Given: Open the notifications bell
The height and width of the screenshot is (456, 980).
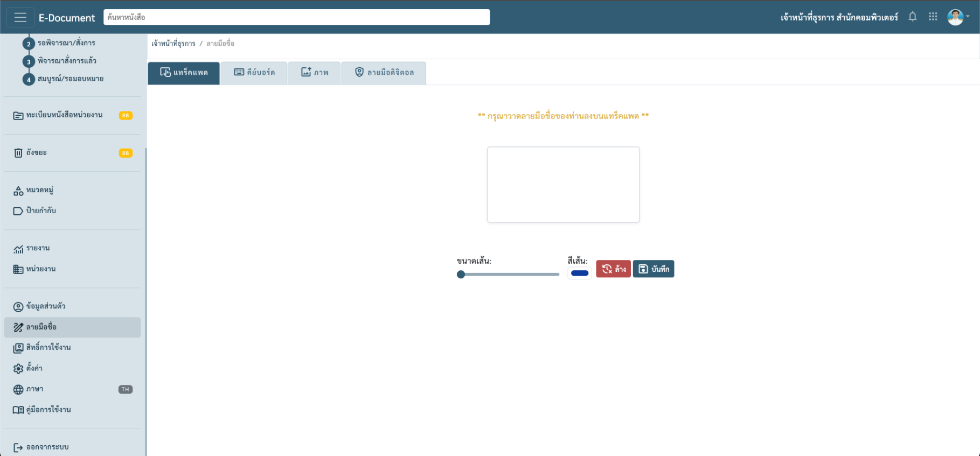Looking at the screenshot, I should pos(912,17).
